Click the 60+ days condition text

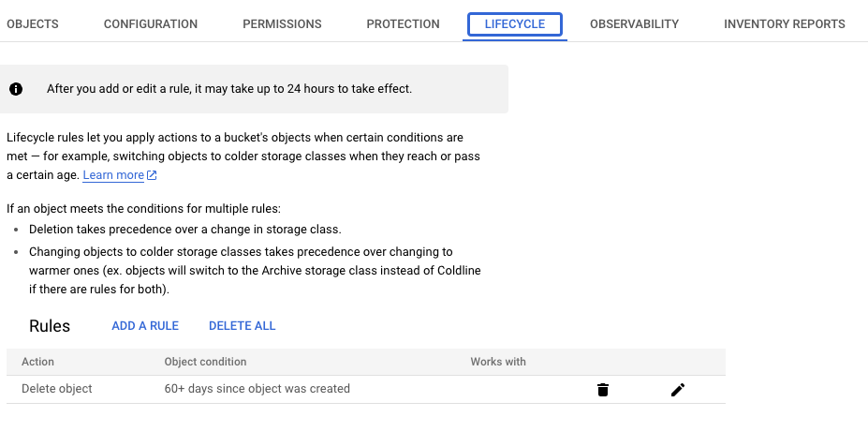(x=257, y=389)
